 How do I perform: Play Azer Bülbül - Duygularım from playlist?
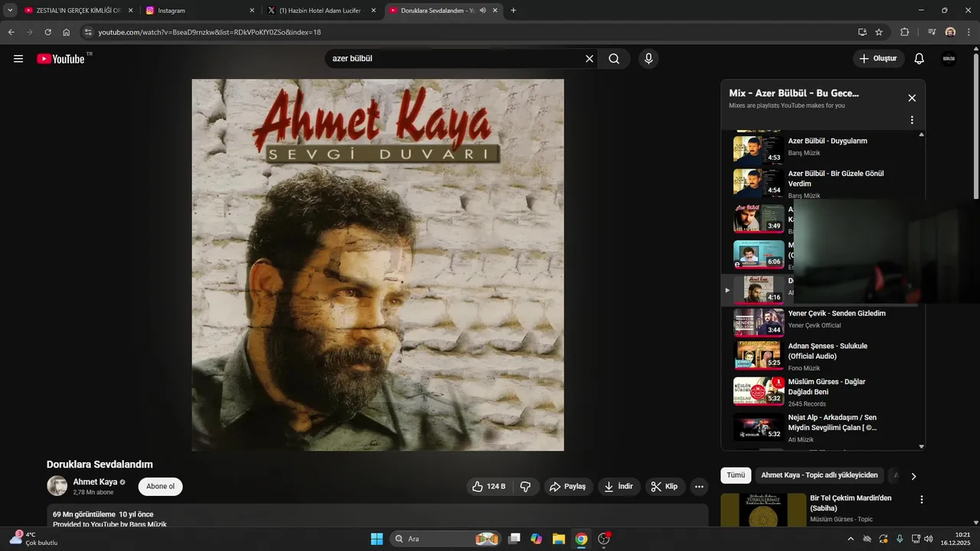[x=823, y=148]
